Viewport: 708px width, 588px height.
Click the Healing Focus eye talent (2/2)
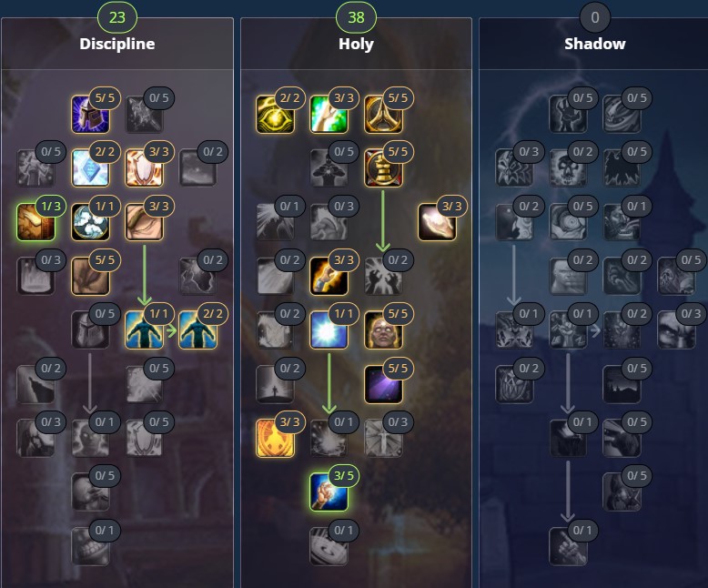(275, 115)
